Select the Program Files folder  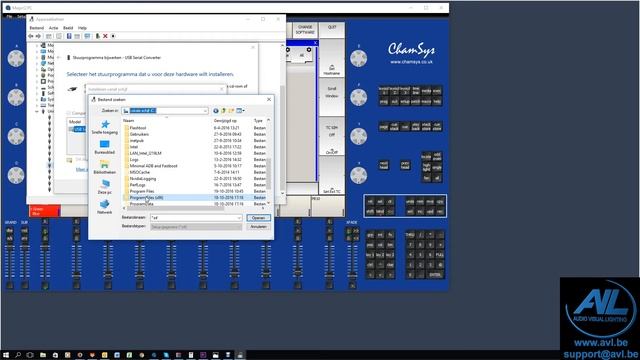(142, 191)
